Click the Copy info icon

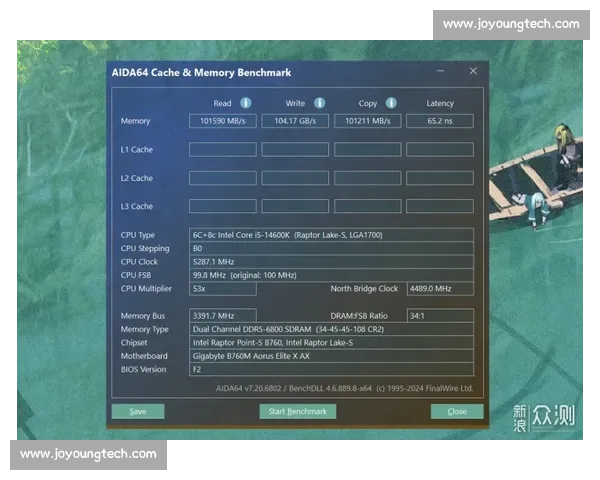click(391, 103)
